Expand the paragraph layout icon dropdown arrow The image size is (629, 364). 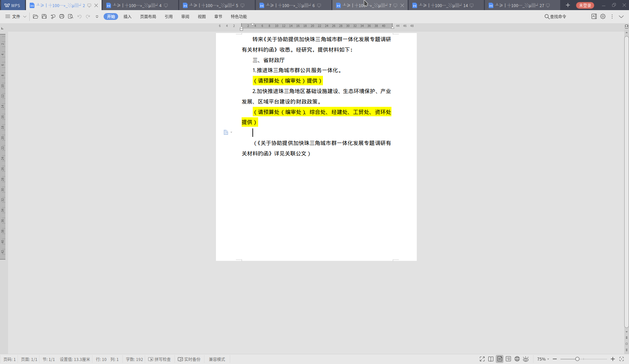[x=231, y=132]
